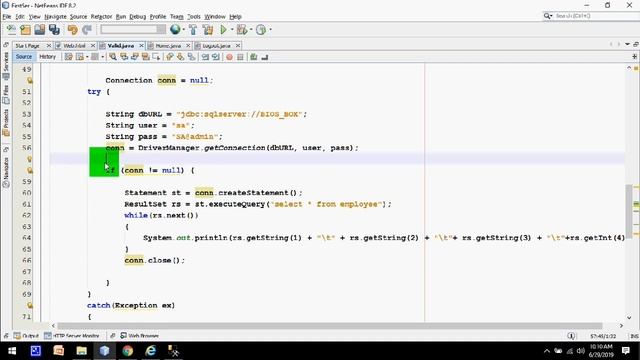Image resolution: width=640 pixels, height=360 pixels.
Task: Click the vertical scrollbar thumb of editor
Action: 629,211
